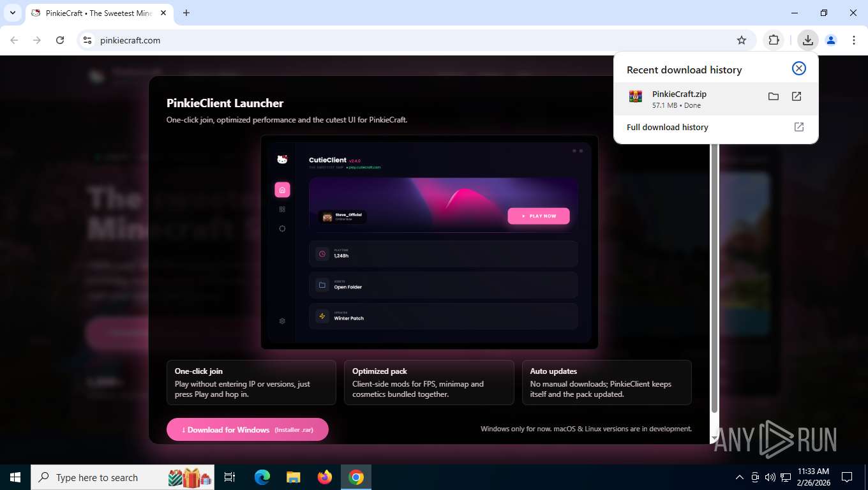This screenshot has width=868, height=490.
Task: Open volume control in system tray
Action: [x=770, y=477]
